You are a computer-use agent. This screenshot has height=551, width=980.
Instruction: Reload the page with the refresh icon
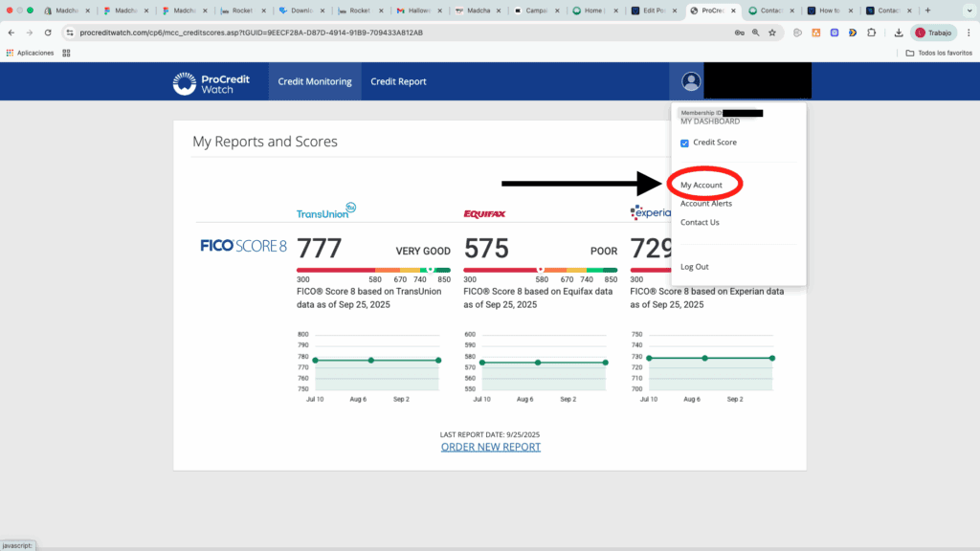pyautogui.click(x=49, y=33)
